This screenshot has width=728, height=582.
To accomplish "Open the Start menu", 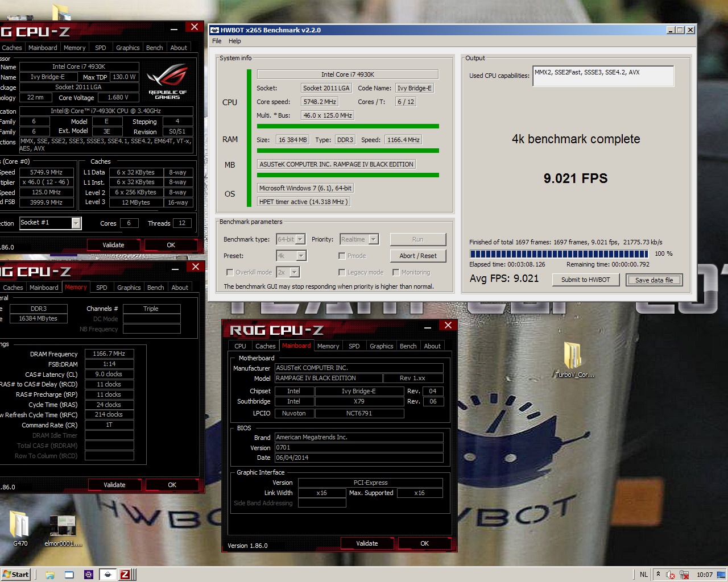I will (x=15, y=575).
